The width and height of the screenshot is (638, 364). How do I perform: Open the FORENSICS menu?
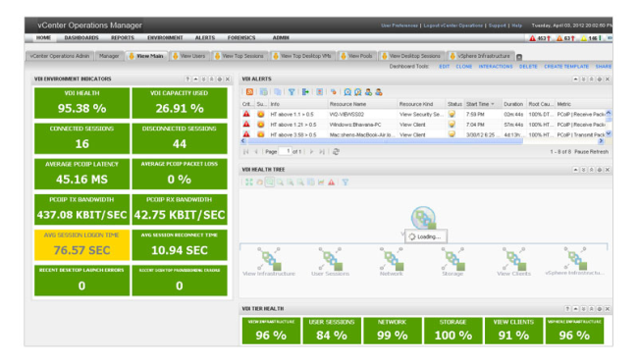[x=241, y=38]
